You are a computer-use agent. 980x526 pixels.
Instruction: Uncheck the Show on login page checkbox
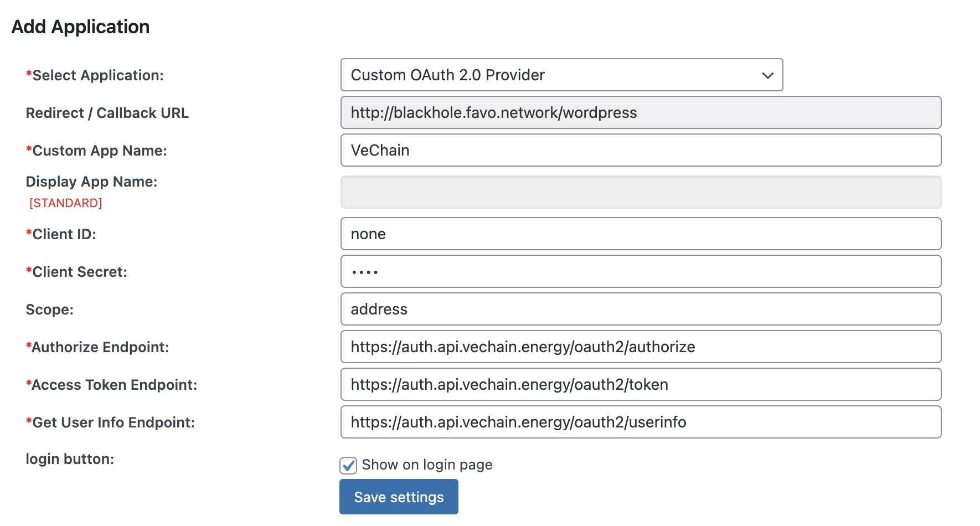point(348,465)
